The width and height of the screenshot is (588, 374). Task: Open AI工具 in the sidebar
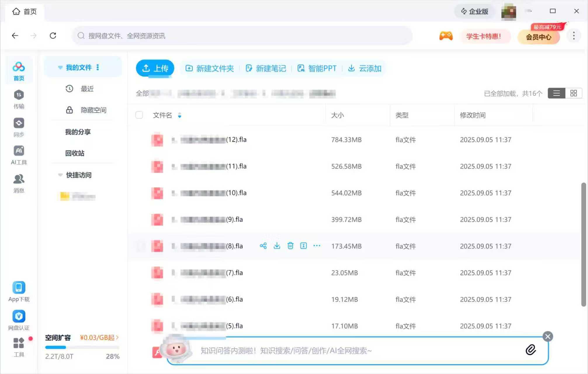19,155
